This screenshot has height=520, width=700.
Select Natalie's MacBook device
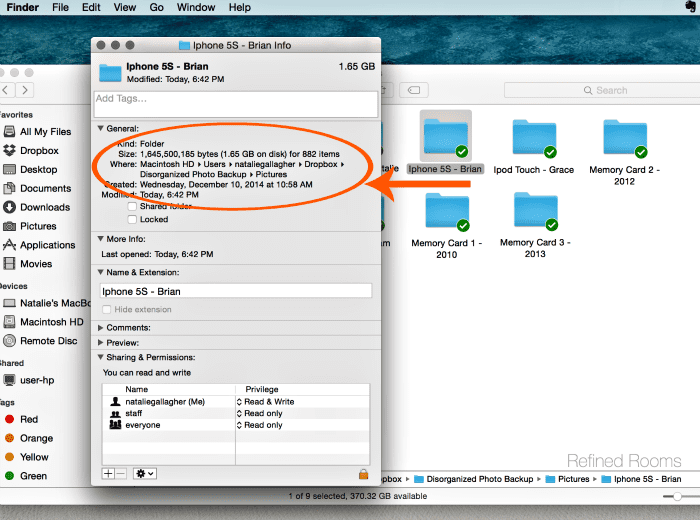[46, 303]
